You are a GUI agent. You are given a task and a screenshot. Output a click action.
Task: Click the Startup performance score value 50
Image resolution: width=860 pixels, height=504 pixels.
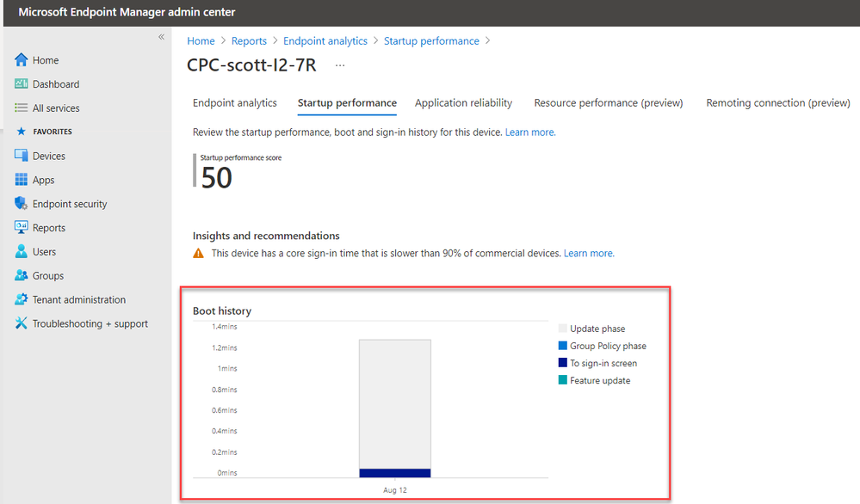(217, 177)
